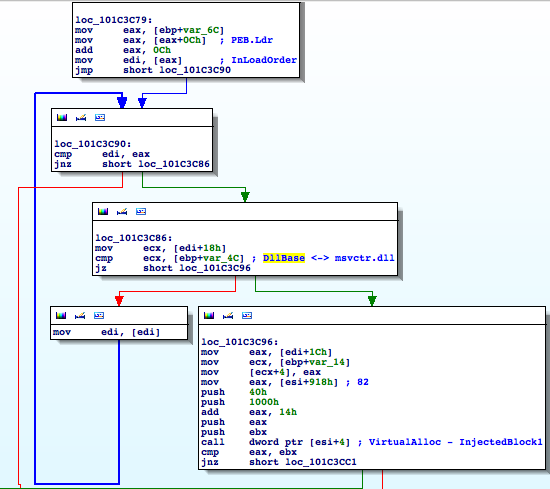Click the edit-name icon on loc_101C3C96 block
The height and width of the screenshot is (489, 550).
(228, 316)
